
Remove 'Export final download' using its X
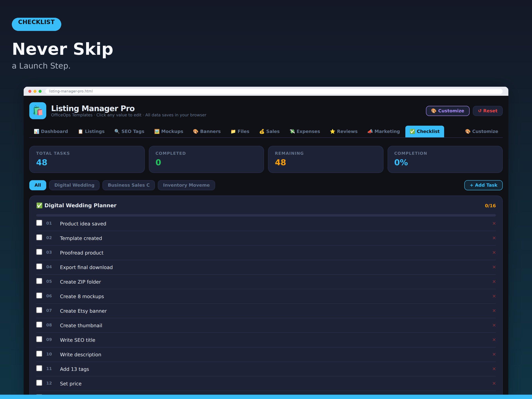(494, 267)
